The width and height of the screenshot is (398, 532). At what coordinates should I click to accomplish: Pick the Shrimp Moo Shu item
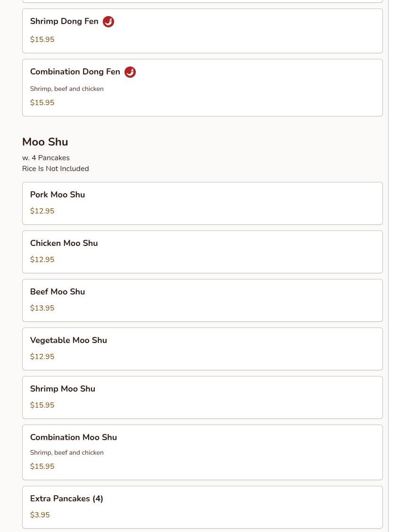202,397
